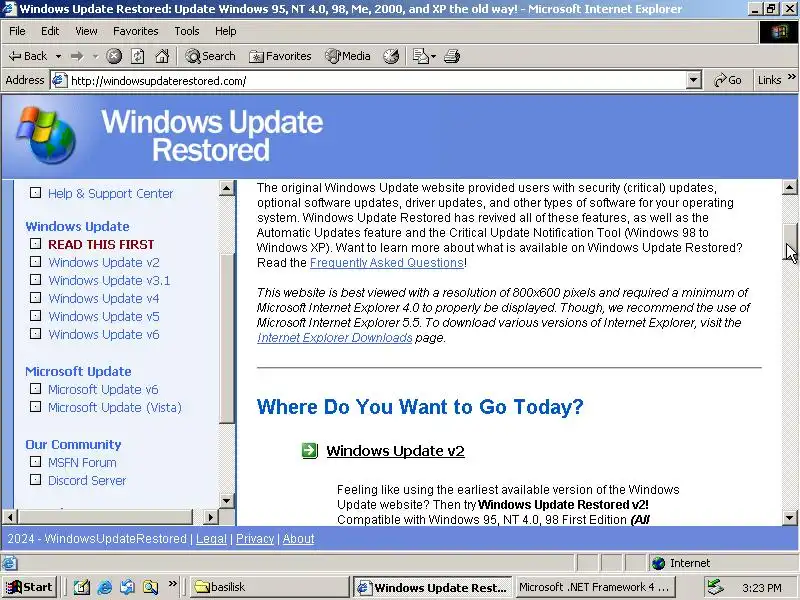Open the Search pane button
This screenshot has height=600, width=800.
(210, 56)
